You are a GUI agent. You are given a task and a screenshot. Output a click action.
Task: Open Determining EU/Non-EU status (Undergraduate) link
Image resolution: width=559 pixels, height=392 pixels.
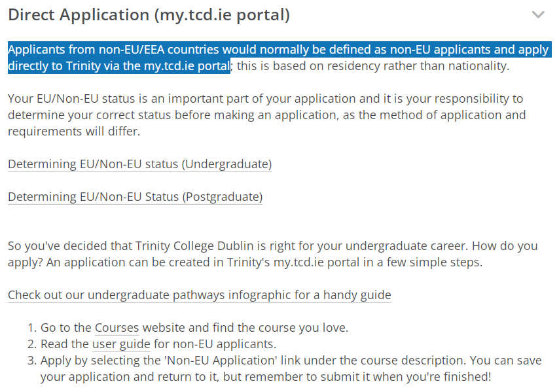coord(140,164)
